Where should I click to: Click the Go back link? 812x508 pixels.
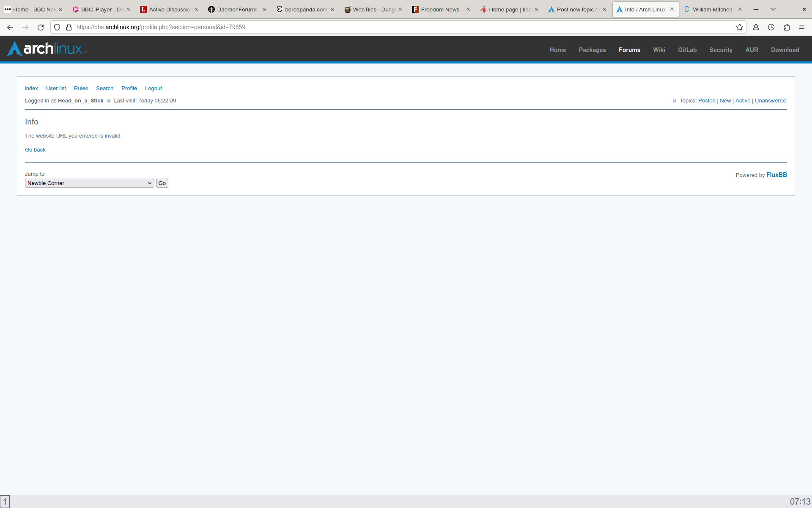pyautogui.click(x=35, y=150)
